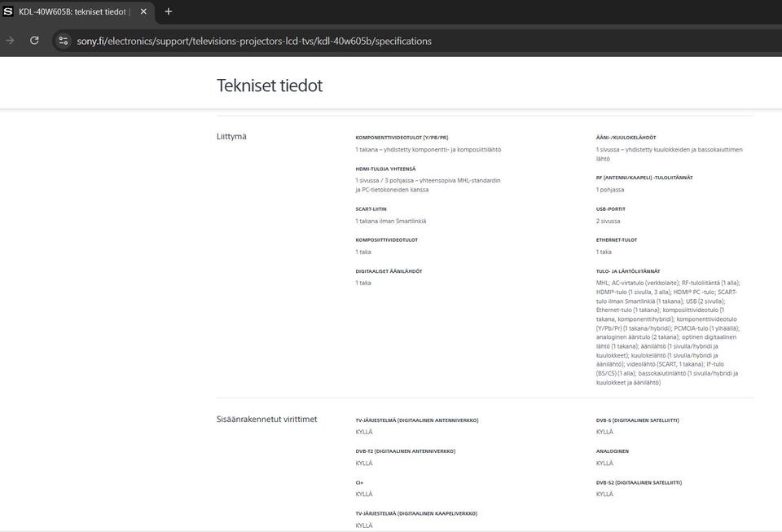The width and height of the screenshot is (782, 532).
Task: Click '1 sivussa / 3 pohjassa' HDMI value
Action: [428, 185]
